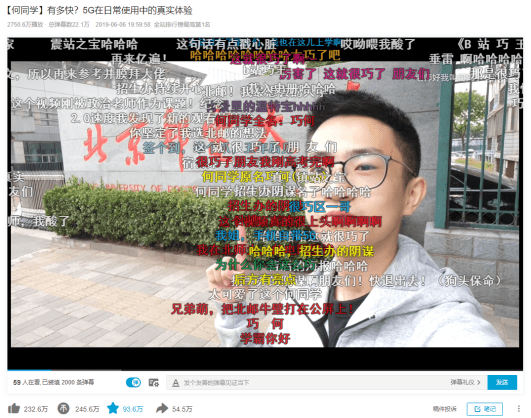The height and width of the screenshot is (418, 531).
Task: Share the video using the arrow icon
Action: (162, 409)
